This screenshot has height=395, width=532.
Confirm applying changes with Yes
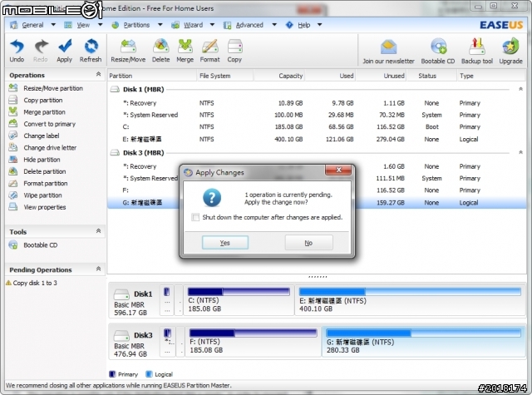click(225, 243)
